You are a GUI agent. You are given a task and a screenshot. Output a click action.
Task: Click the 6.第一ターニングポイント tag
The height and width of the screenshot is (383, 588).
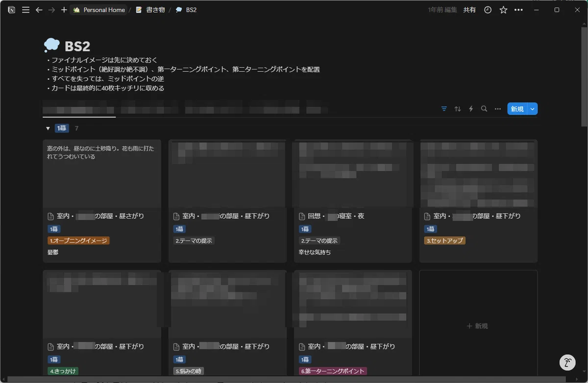(x=333, y=371)
